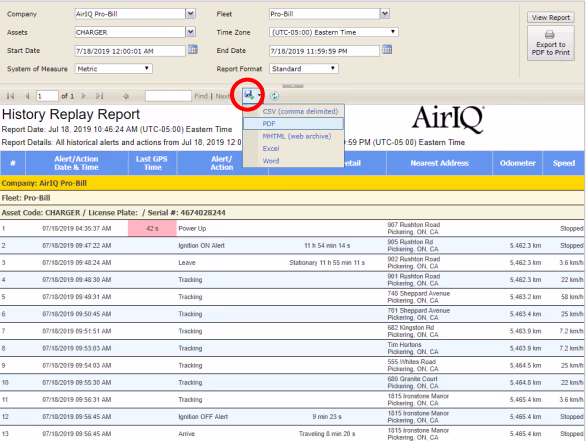Expand the Fleet dropdown

coord(385,14)
